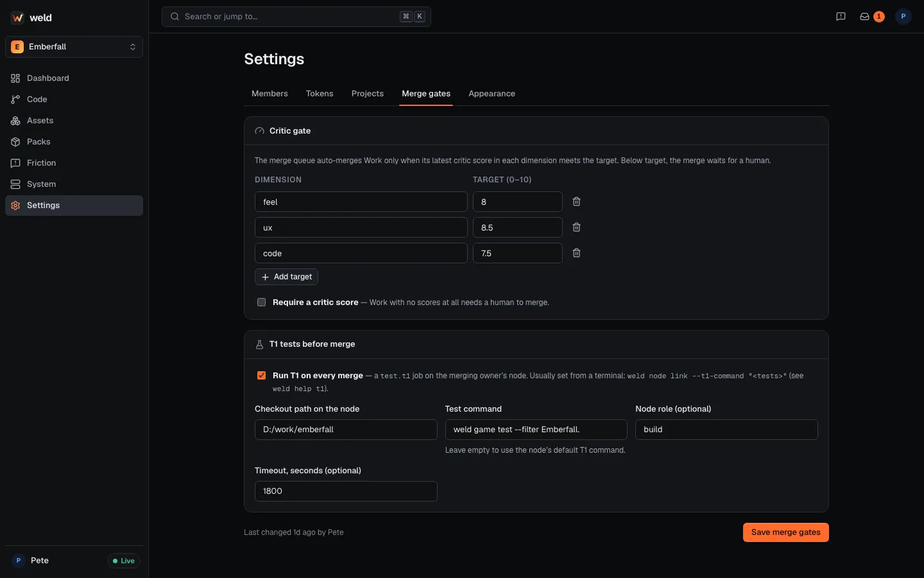924x578 pixels.
Task: Edit the target value 8.5 for ux
Action: pos(518,227)
